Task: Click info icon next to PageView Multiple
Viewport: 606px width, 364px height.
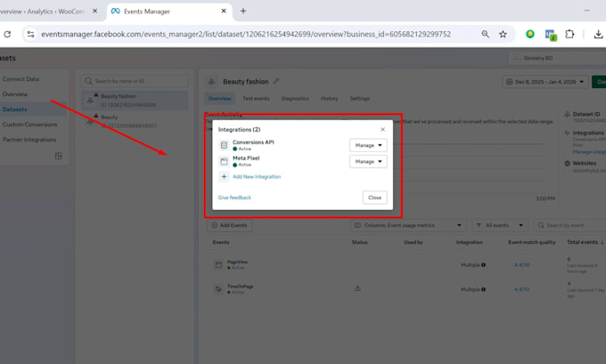Action: tap(484, 265)
